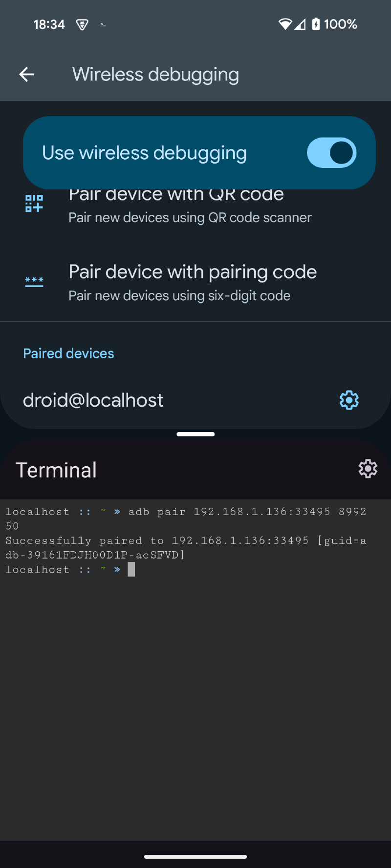Tap the Terminal title header
Screen dimensions: 391x868
point(56,470)
